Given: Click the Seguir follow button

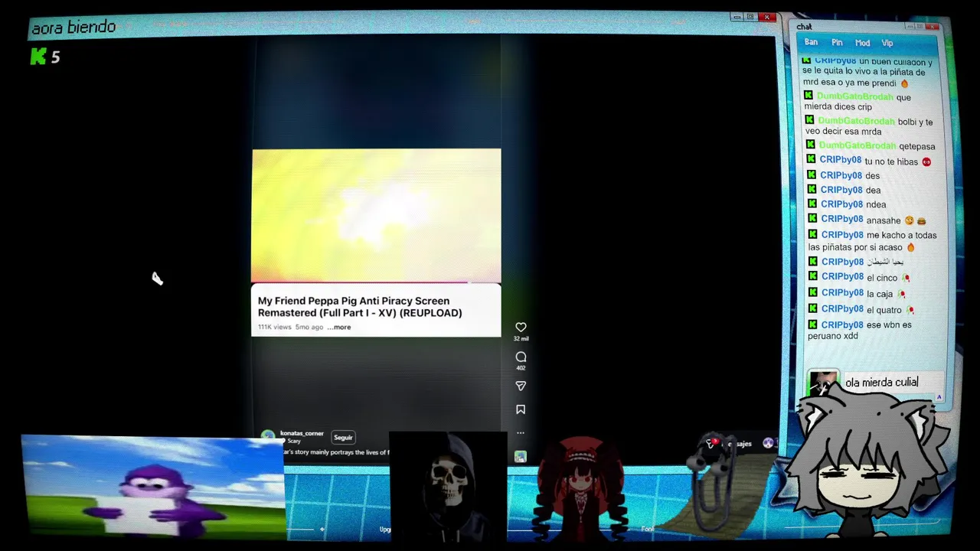Looking at the screenshot, I should (x=343, y=437).
